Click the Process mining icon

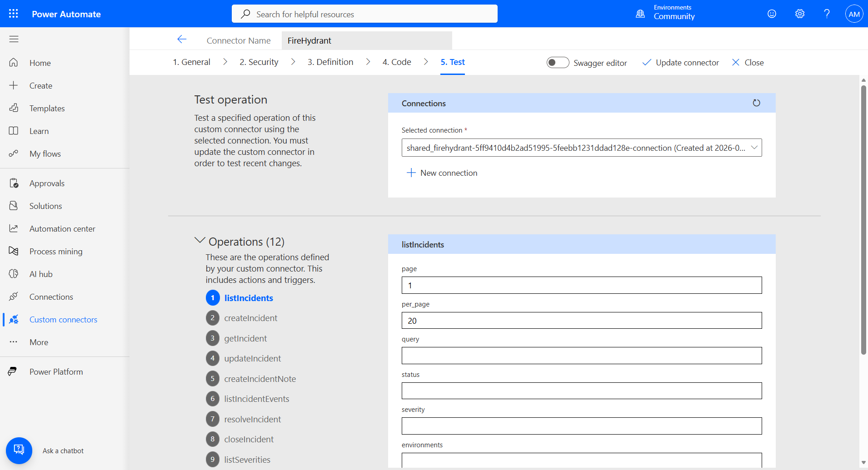point(14,251)
